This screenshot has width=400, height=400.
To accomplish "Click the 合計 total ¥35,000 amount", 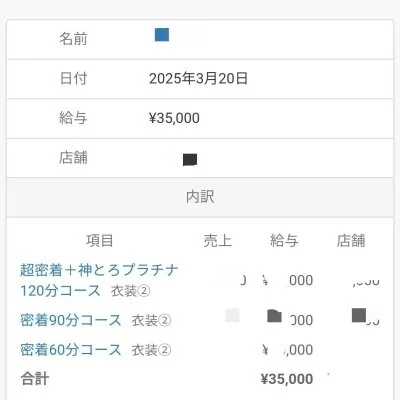I will coord(287,379).
